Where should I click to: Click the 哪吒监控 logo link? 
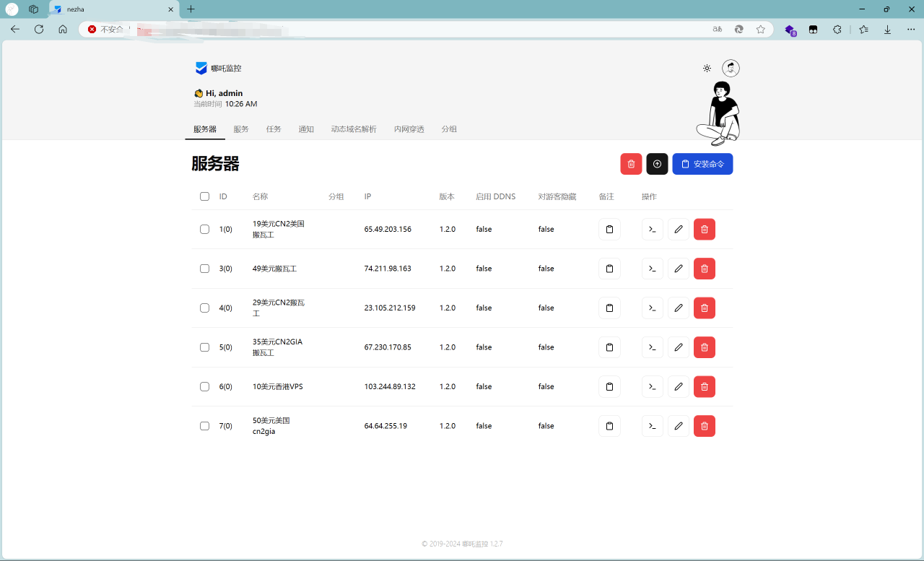(x=218, y=68)
